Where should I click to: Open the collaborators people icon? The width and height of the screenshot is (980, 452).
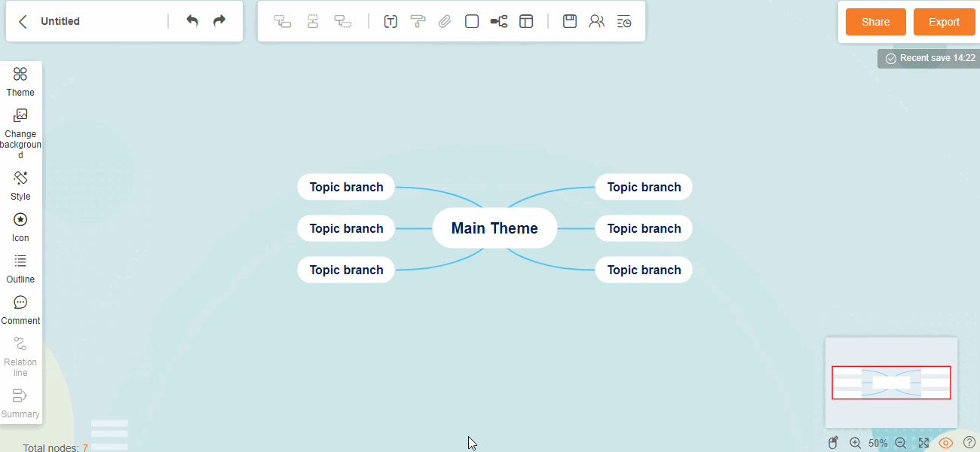point(596,21)
